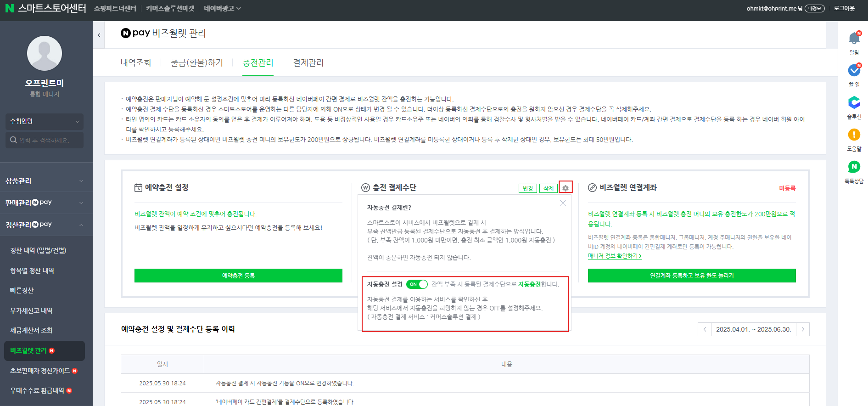Image resolution: width=868 pixels, height=406 pixels.
Task: Go to the previous date range
Action: [705, 329]
